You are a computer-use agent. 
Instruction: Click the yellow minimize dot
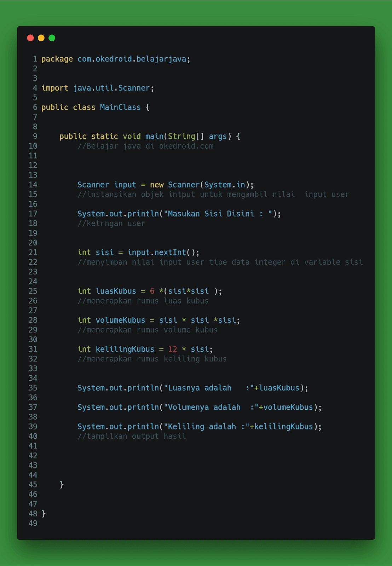tap(41, 38)
